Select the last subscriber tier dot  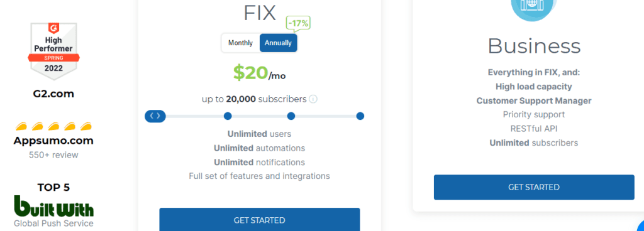coord(360,116)
